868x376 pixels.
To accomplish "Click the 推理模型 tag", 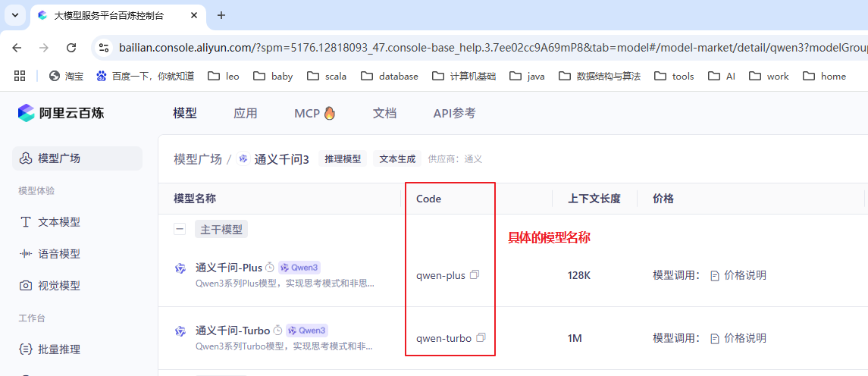I will (343, 159).
